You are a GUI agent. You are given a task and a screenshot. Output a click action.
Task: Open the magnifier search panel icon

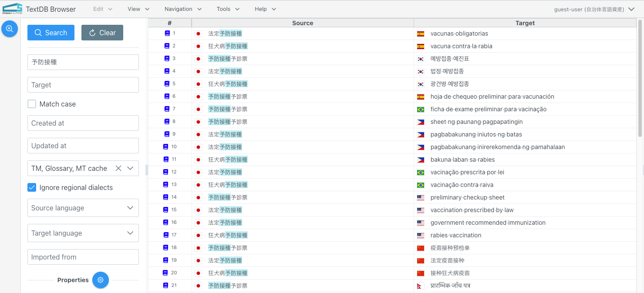[9, 29]
